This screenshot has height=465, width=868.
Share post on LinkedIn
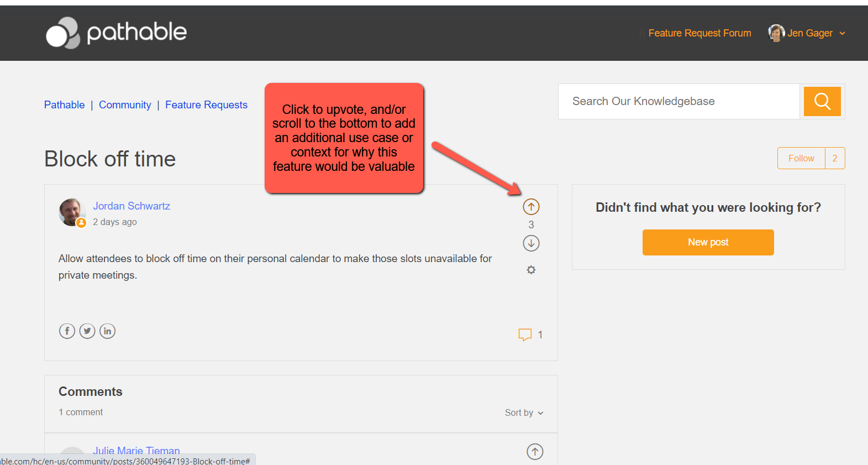(x=107, y=331)
